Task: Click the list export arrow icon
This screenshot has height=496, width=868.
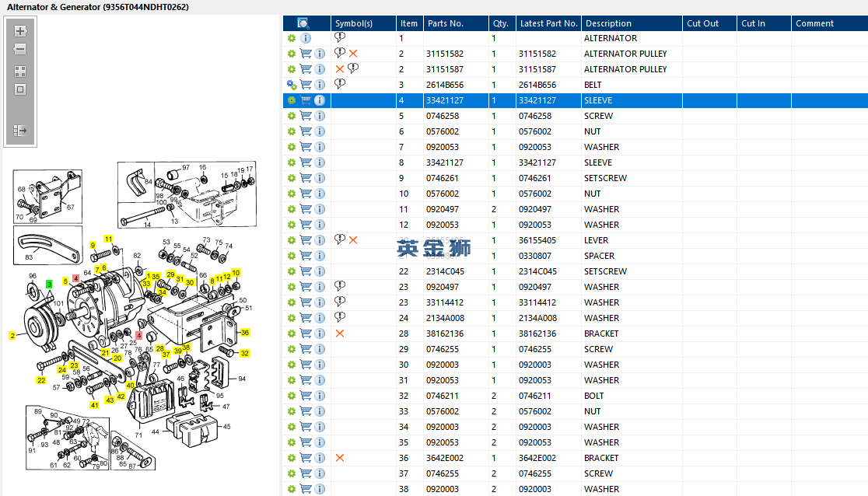Action: tap(20, 131)
